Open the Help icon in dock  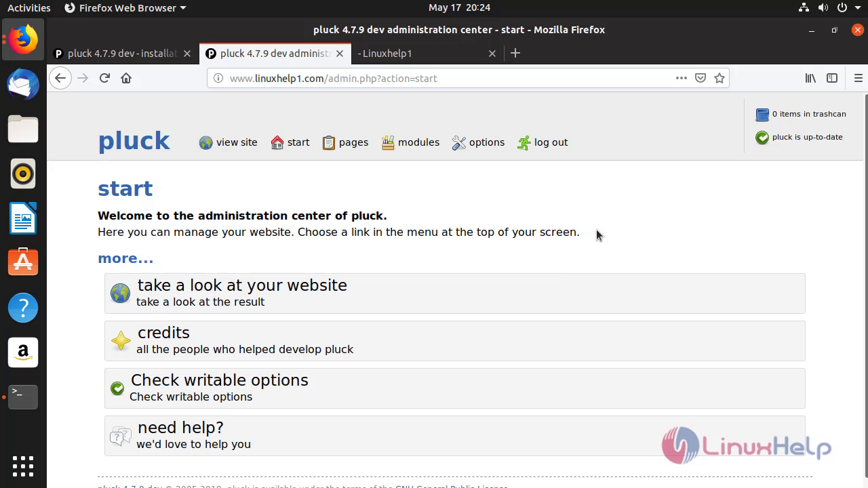pos(23,308)
